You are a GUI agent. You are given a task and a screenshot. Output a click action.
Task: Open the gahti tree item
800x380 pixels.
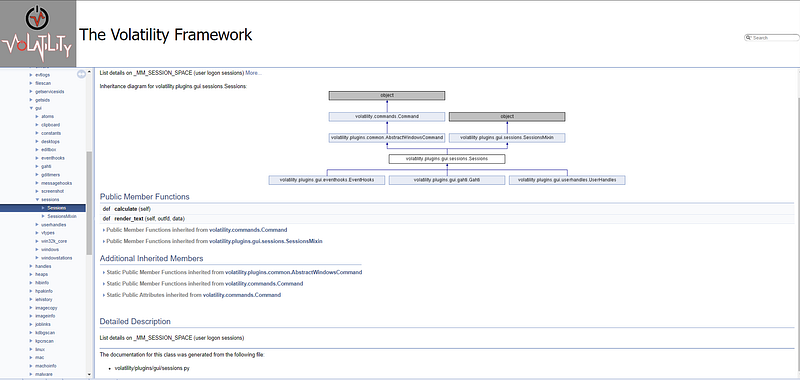point(46,166)
